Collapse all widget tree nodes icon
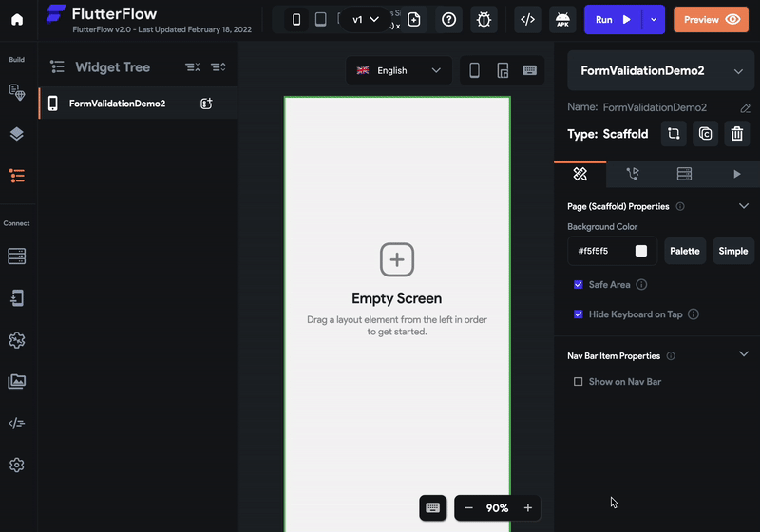The image size is (760, 532). coord(193,67)
